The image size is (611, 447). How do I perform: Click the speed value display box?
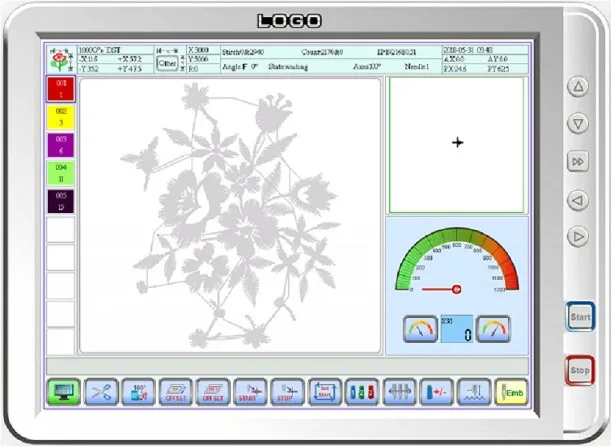[457, 329]
